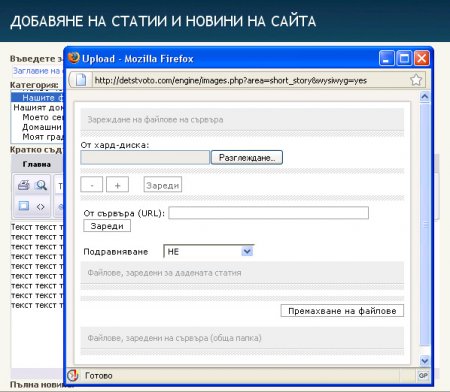Click the Файлове, заредени за дадената статия header
The image size is (450, 392).
click(242, 273)
